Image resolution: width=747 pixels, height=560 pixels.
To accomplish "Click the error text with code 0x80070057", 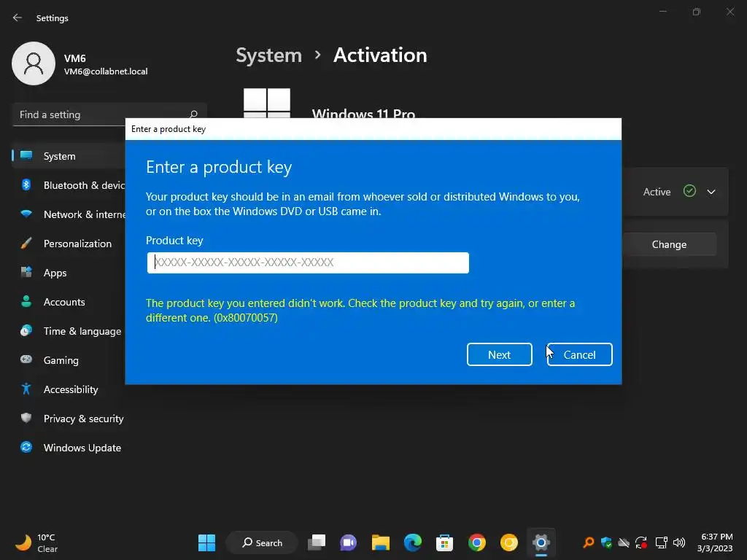I will 360,311.
